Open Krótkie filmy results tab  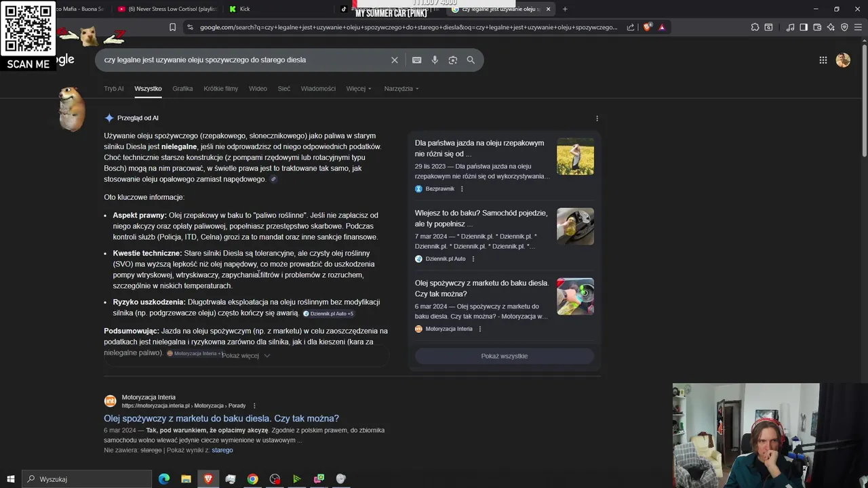point(221,89)
